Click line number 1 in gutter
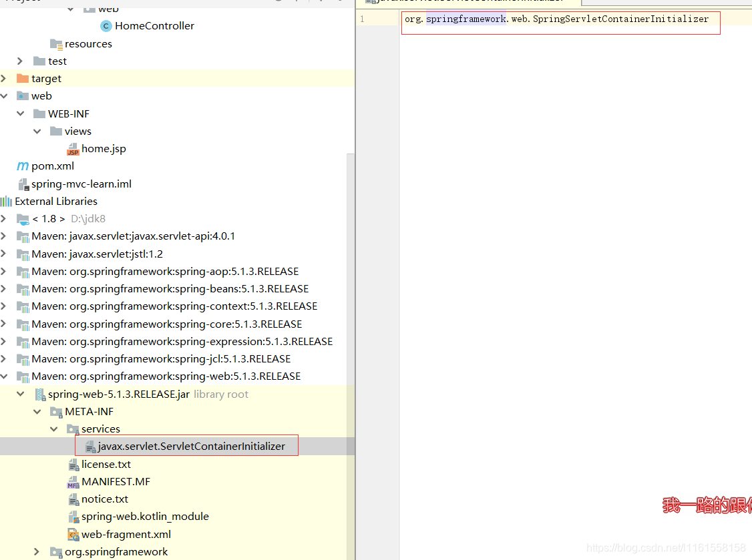Screen dimensions: 752x560 point(362,19)
